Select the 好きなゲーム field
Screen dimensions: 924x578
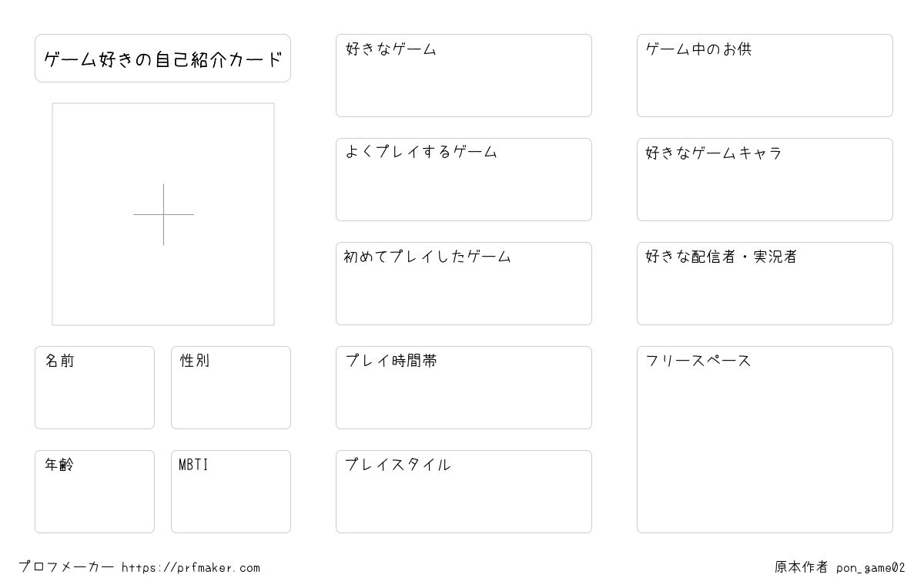coord(464,76)
